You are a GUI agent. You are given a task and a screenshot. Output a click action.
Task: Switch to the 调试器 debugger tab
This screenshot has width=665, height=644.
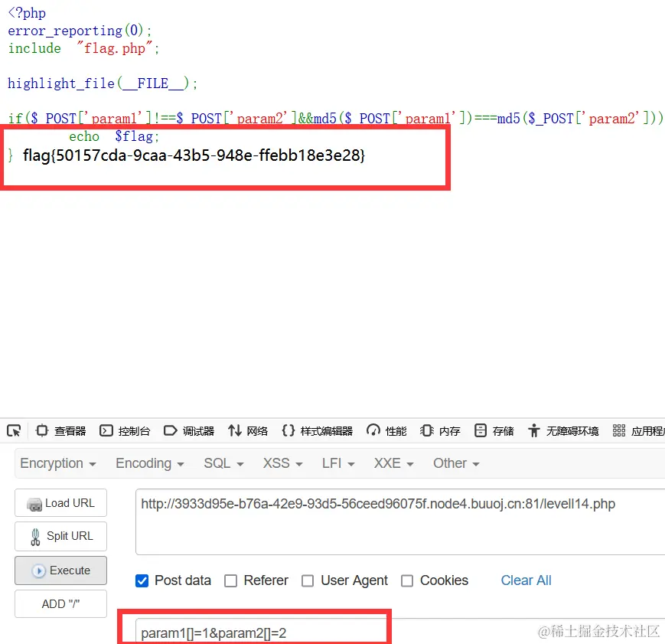point(189,431)
